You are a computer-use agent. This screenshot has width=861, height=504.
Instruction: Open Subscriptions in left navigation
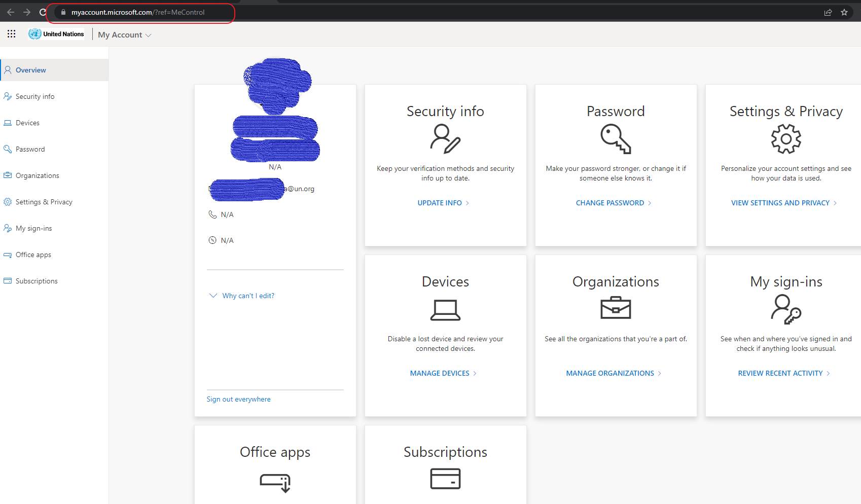click(x=54, y=281)
